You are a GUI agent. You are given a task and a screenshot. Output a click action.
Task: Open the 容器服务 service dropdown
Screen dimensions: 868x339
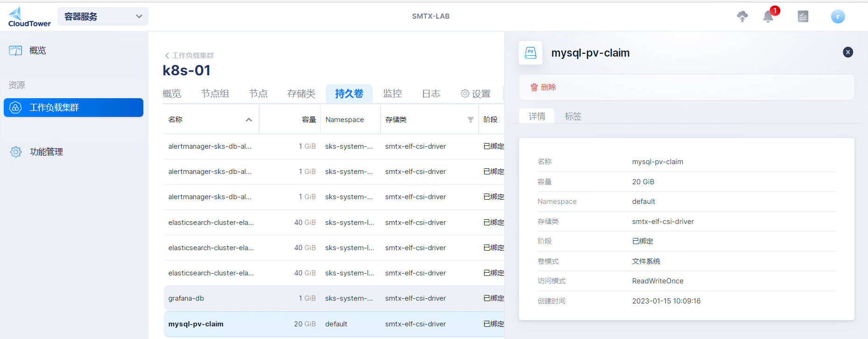coord(103,16)
